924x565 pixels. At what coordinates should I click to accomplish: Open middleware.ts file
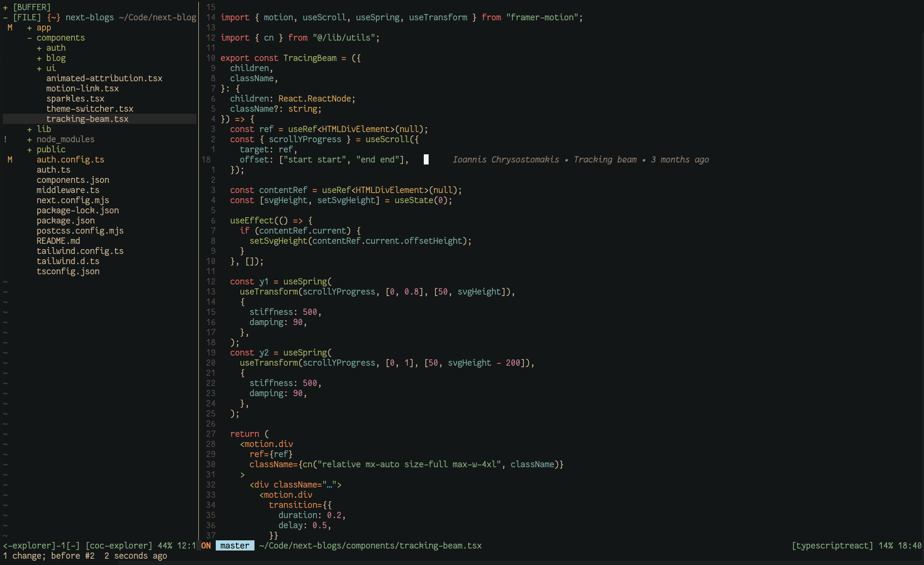click(68, 190)
